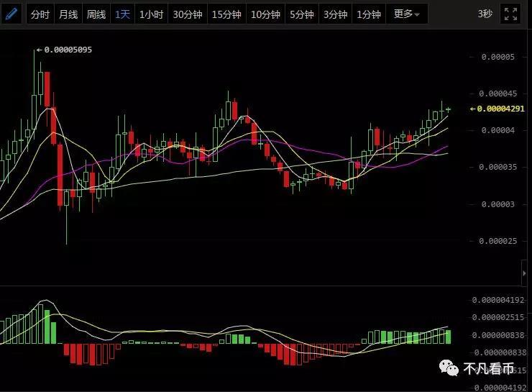Click the latest candlestick on the chart
Image resolution: width=532 pixels, height=392 pixels.
(x=448, y=109)
